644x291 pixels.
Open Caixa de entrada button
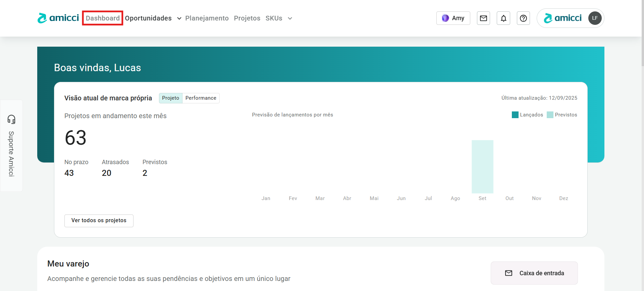point(534,273)
